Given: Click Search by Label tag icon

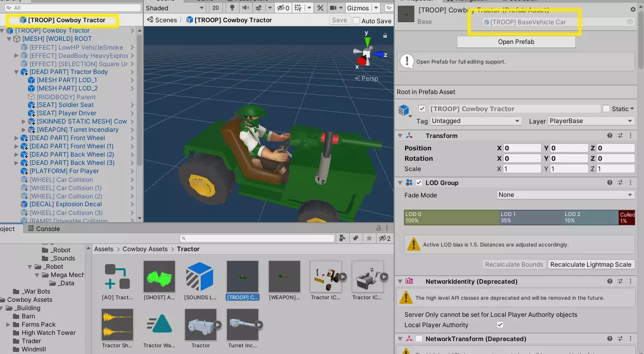Looking at the screenshot, I should [355, 238].
